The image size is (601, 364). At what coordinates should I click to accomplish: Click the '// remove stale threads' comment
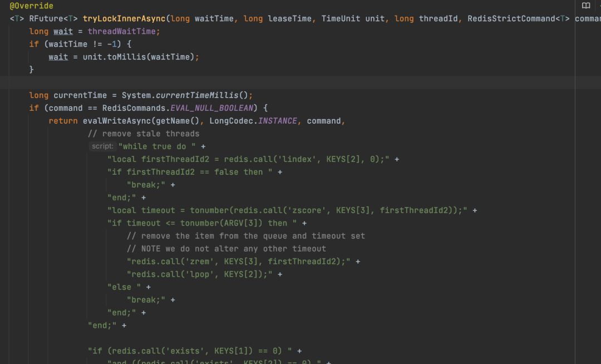click(143, 134)
